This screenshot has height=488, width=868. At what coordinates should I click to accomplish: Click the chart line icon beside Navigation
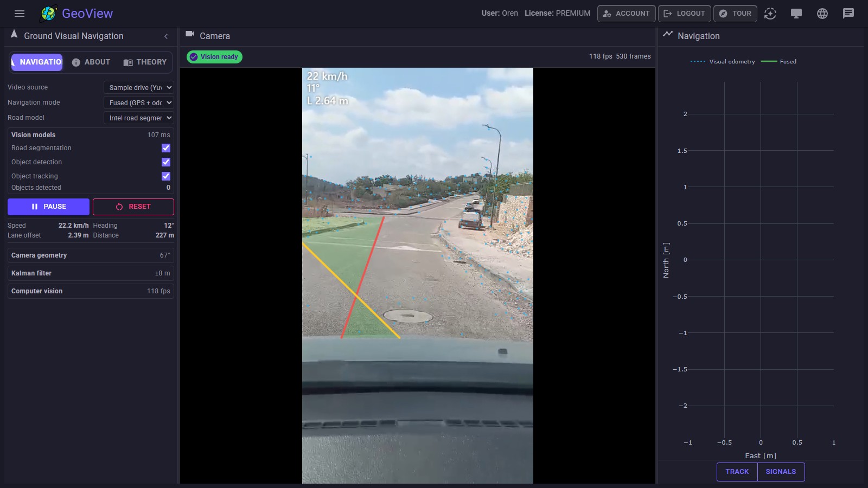tap(668, 34)
